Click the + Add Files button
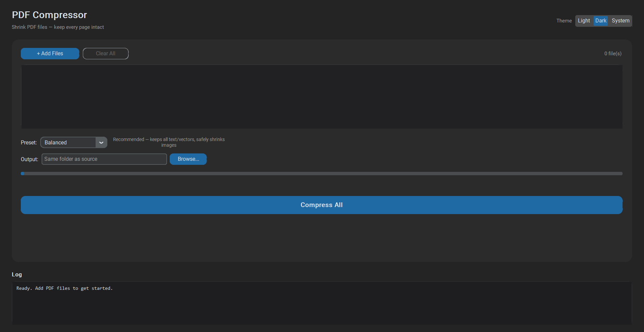The height and width of the screenshot is (332, 644). pyautogui.click(x=50, y=54)
